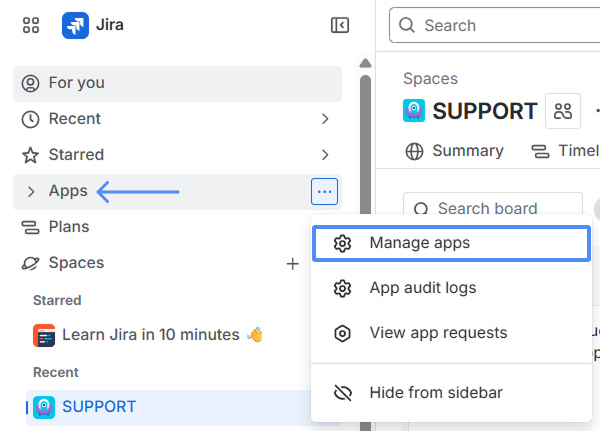Add a new space with plus icon
600x431 pixels.
(293, 264)
